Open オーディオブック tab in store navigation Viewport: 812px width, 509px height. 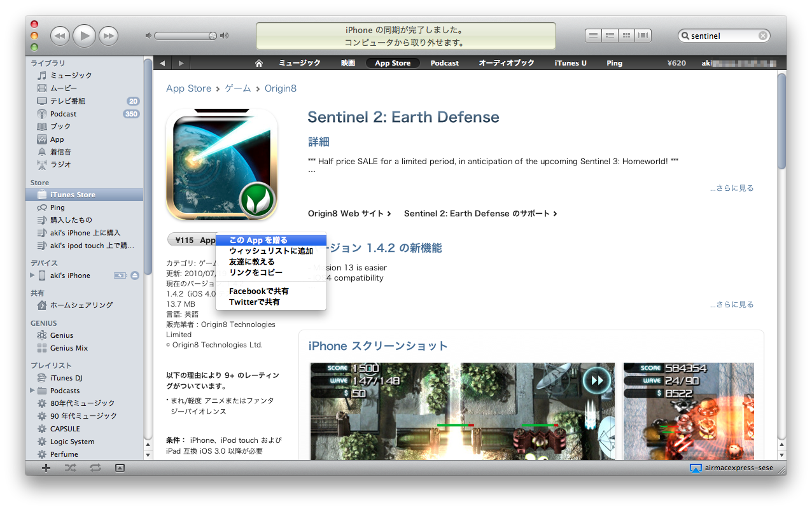tap(507, 63)
